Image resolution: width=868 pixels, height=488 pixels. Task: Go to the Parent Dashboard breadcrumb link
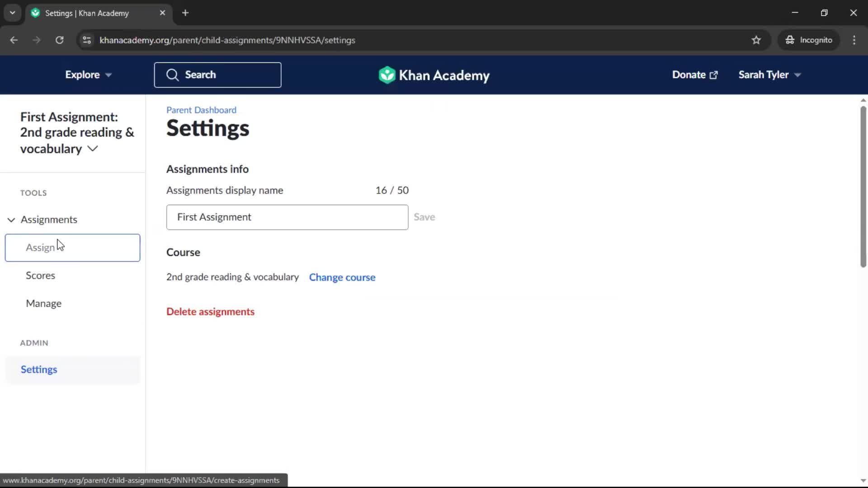201,110
